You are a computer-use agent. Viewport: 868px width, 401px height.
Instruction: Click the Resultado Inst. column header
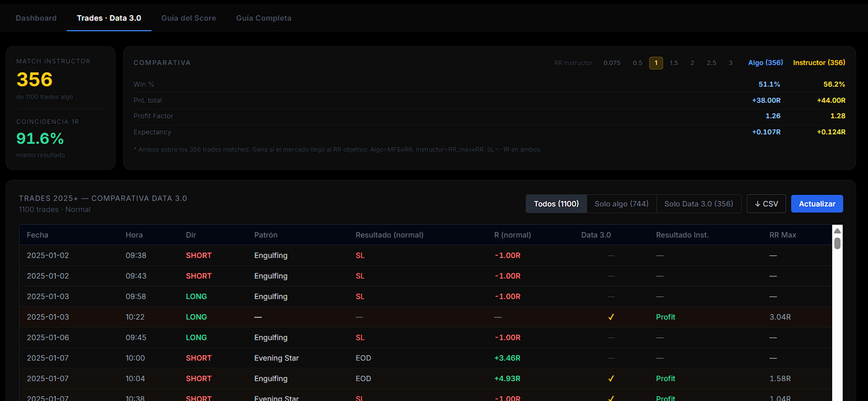(682, 235)
